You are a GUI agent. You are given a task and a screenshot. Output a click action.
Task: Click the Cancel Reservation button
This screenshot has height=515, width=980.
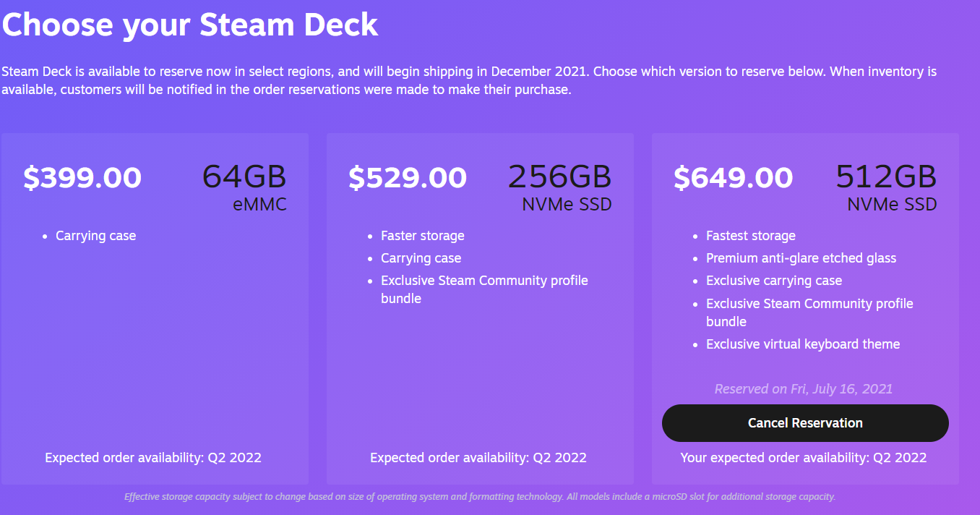point(805,423)
